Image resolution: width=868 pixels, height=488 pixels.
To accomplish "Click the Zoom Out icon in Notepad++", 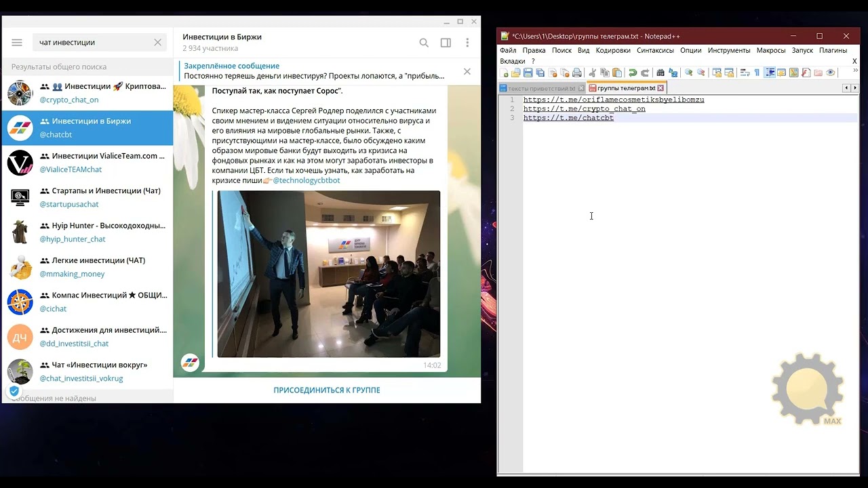I will (x=701, y=73).
